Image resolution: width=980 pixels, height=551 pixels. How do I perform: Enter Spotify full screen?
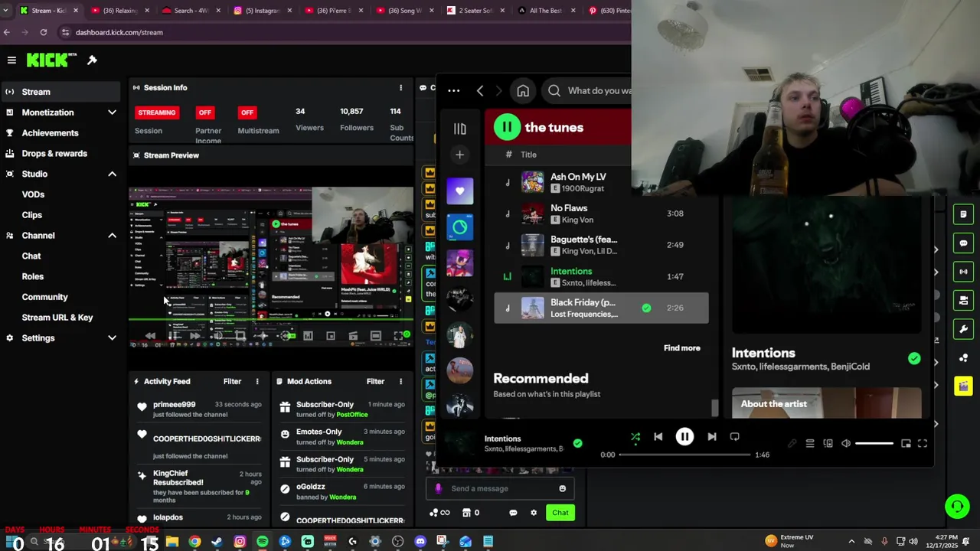coord(923,443)
